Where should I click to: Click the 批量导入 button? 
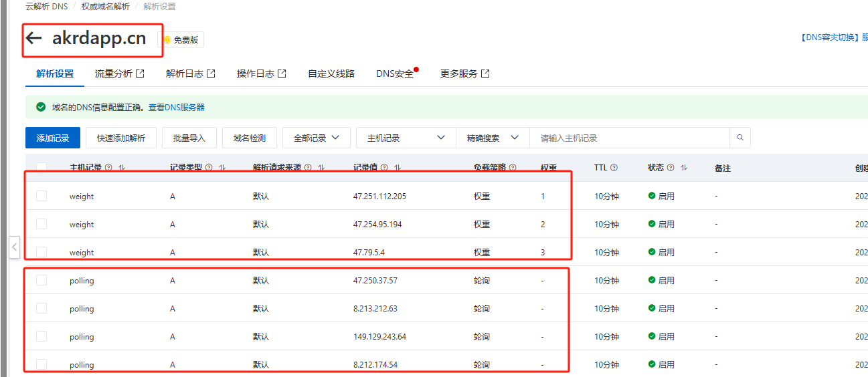(x=189, y=138)
